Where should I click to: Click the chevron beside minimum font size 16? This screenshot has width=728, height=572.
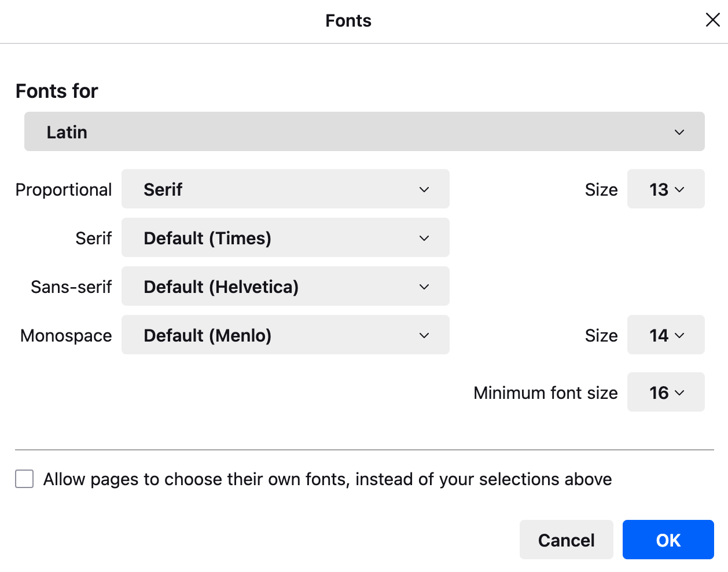[680, 393]
